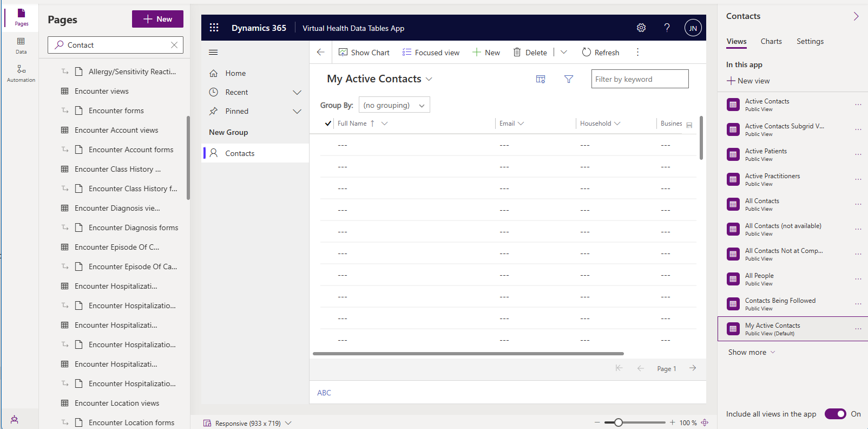Open the Full Name column dropdown
Image resolution: width=868 pixels, height=429 pixels.
click(384, 123)
